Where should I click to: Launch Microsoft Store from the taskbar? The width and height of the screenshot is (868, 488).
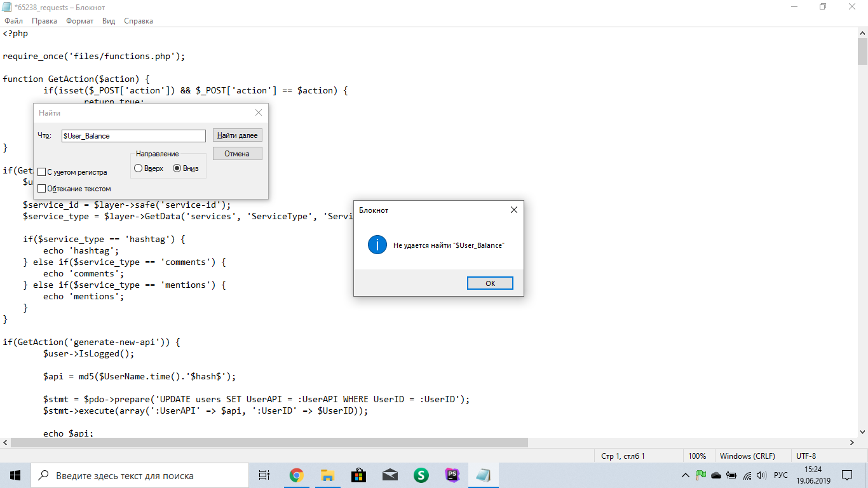click(x=358, y=475)
